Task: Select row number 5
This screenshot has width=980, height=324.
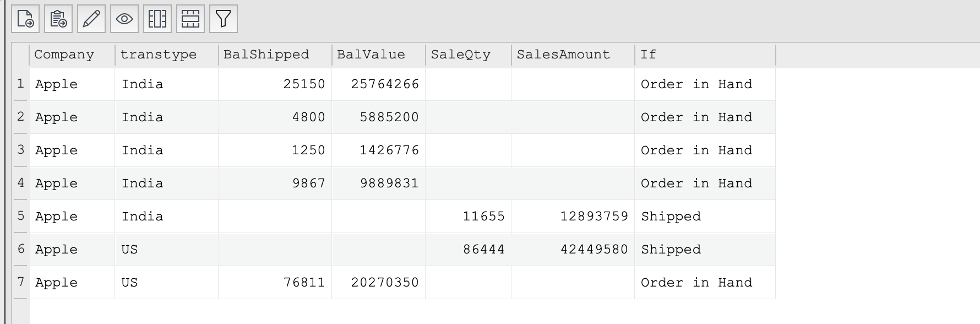Action: (x=20, y=216)
